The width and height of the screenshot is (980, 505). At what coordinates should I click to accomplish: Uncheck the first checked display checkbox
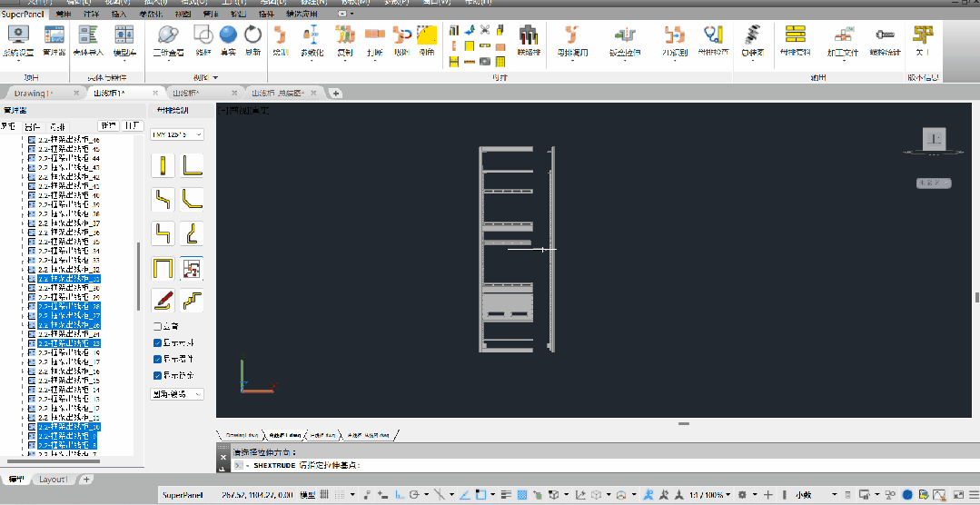click(157, 342)
